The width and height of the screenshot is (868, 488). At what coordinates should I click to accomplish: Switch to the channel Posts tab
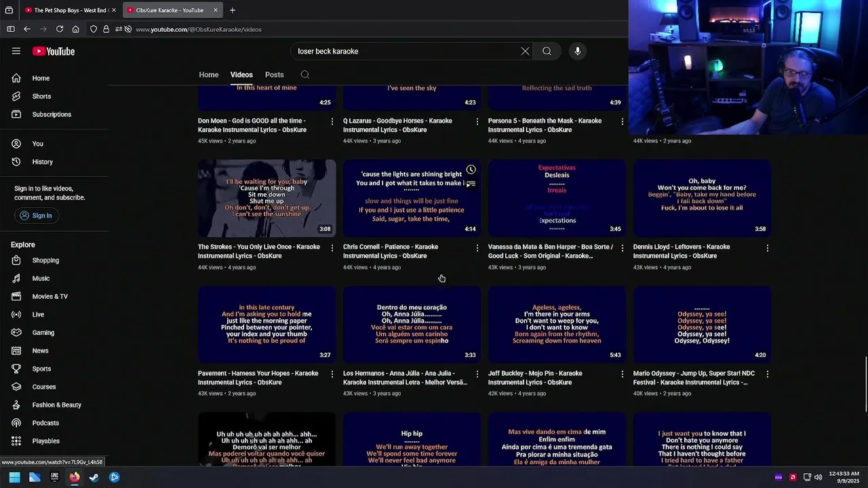point(274,75)
